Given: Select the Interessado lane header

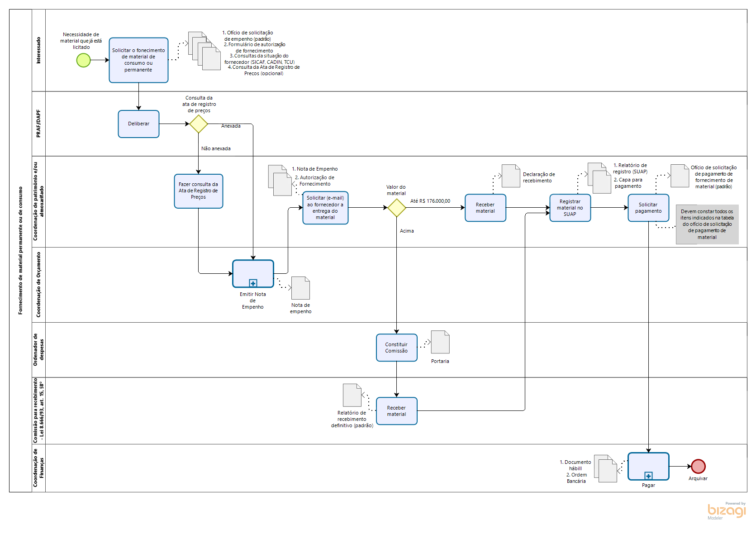Looking at the screenshot, I should click(38, 50).
